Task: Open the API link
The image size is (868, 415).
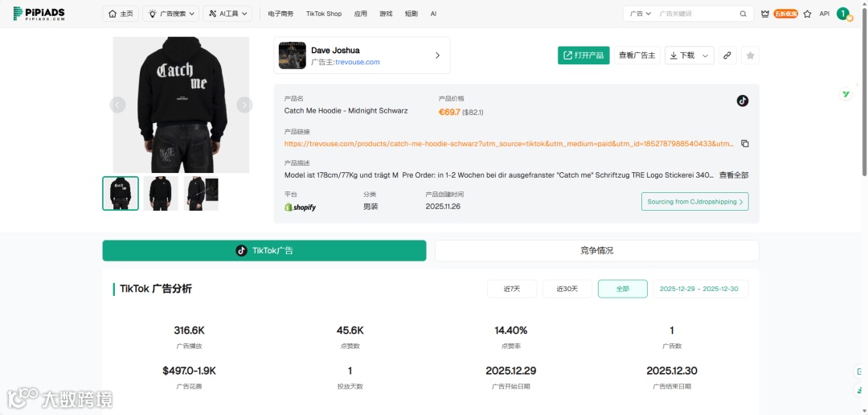Action: click(825, 14)
